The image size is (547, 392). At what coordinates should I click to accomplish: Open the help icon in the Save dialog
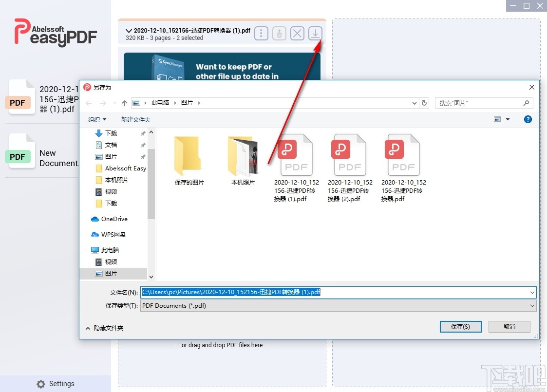[x=528, y=119]
